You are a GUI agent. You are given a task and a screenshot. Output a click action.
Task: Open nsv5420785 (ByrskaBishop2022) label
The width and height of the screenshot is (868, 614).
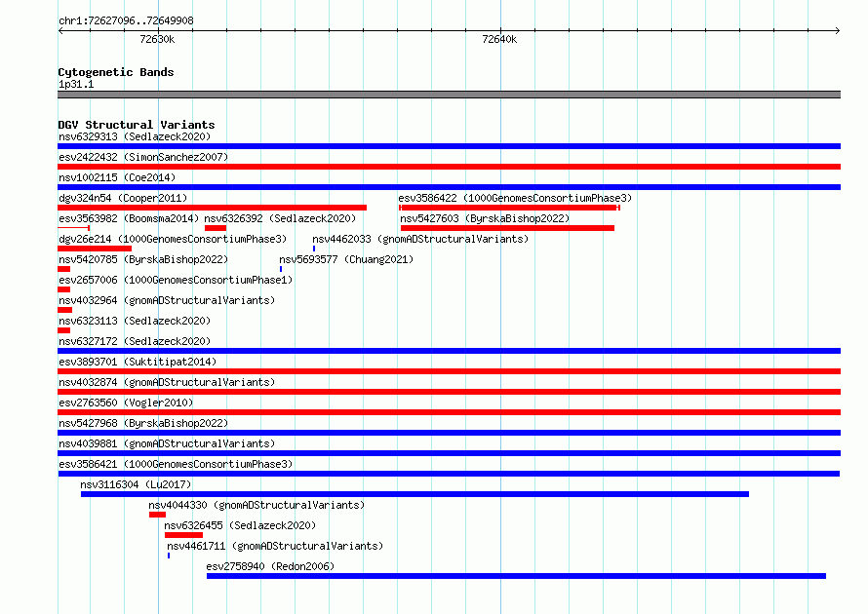143,259
